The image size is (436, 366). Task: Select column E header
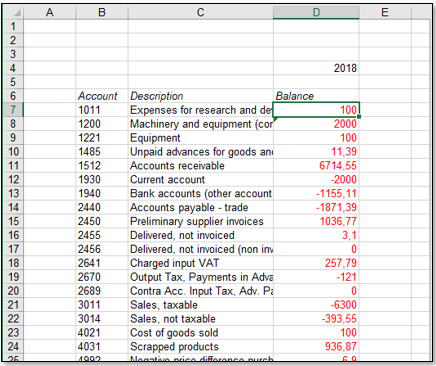click(x=385, y=13)
